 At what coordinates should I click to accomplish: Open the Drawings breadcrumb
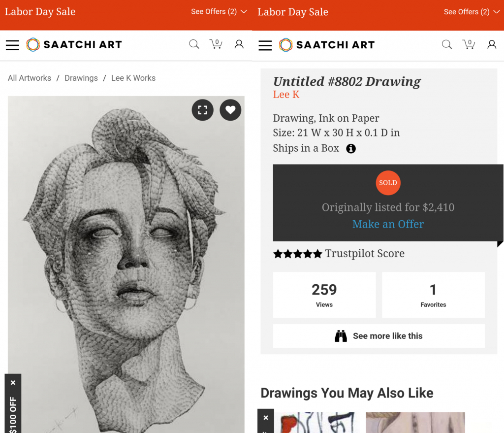81,78
